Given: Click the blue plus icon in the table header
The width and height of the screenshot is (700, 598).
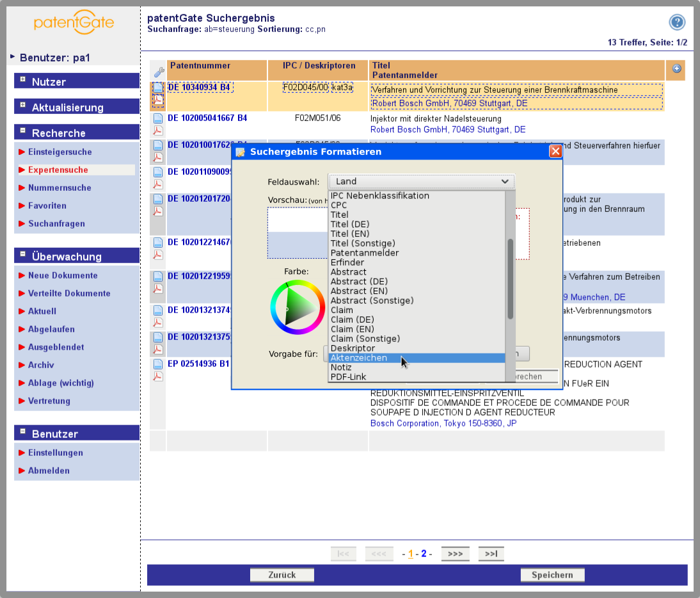Looking at the screenshot, I should pyautogui.click(x=677, y=69).
